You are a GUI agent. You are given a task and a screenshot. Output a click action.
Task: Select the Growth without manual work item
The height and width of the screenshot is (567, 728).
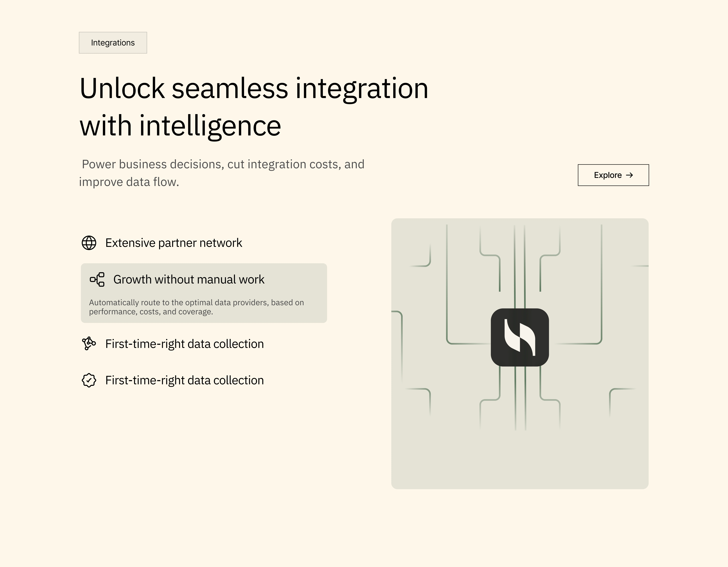point(189,279)
